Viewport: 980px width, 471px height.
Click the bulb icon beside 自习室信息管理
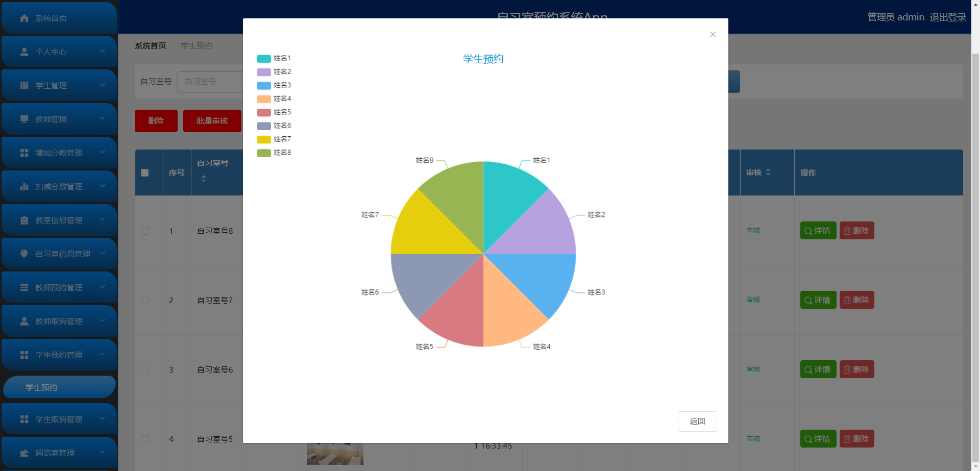click(24, 254)
